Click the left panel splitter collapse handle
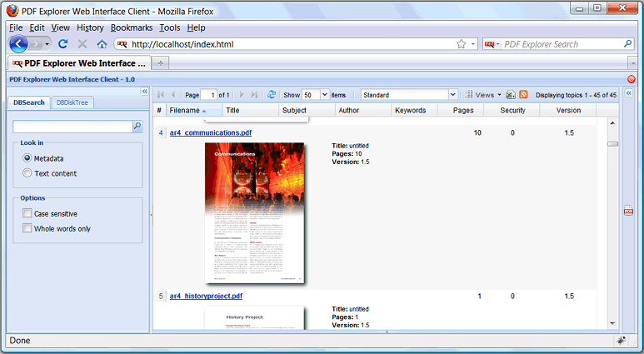Viewport: 644px width, 354px height. (x=151, y=214)
